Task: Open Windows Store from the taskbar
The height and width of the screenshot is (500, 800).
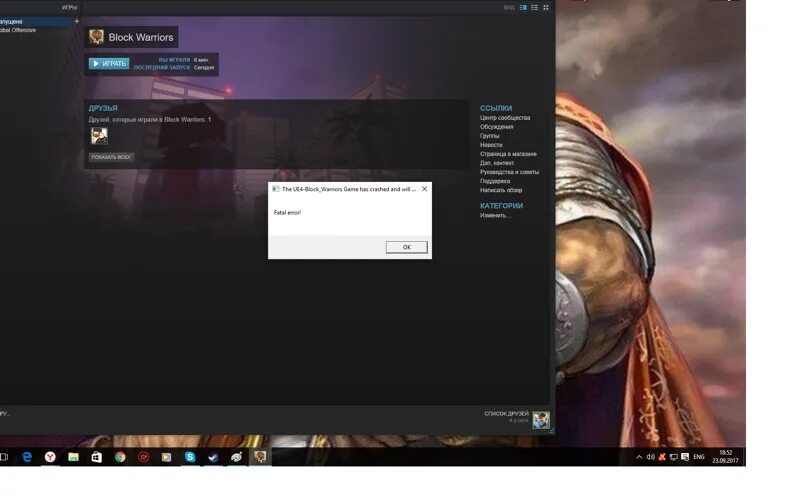Action: click(96, 457)
